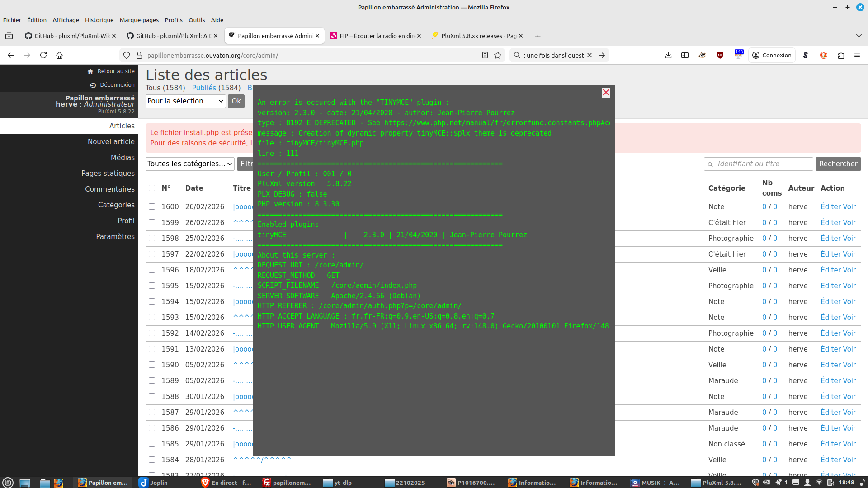This screenshot has height=488, width=868.
Task: Expand the list all tabs chevron
Action: click(859, 36)
